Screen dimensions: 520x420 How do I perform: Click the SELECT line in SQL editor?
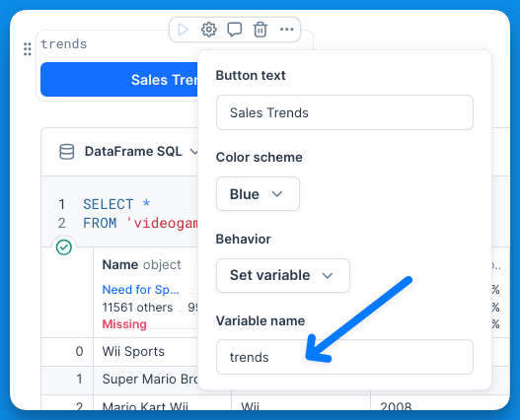pos(116,204)
